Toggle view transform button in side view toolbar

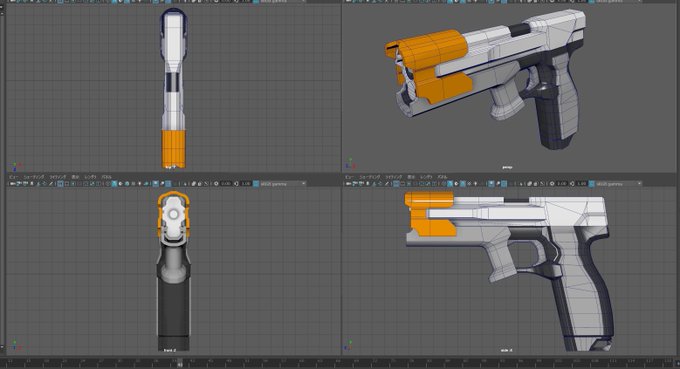pyautogui.click(x=592, y=184)
